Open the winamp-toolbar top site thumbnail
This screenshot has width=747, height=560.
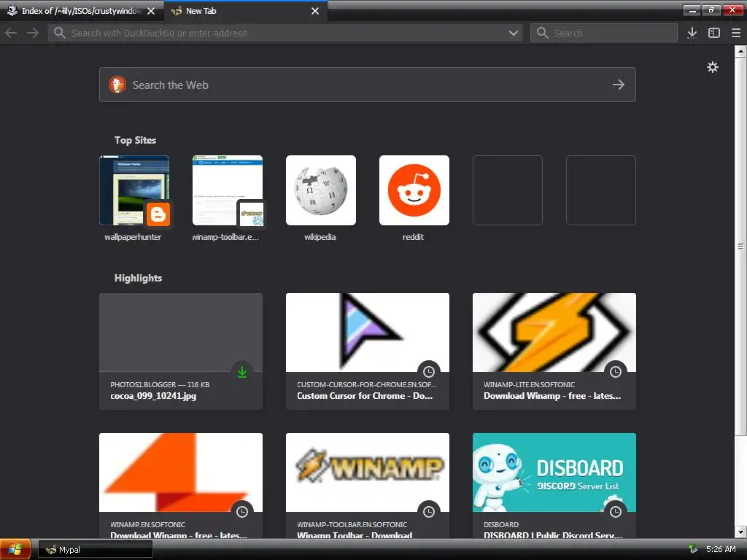[x=228, y=190]
